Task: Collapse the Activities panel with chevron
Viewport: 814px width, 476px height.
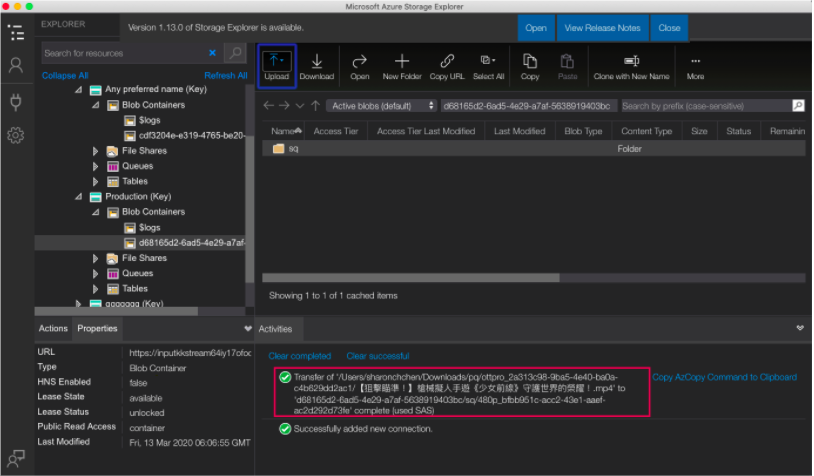Action: click(800, 328)
